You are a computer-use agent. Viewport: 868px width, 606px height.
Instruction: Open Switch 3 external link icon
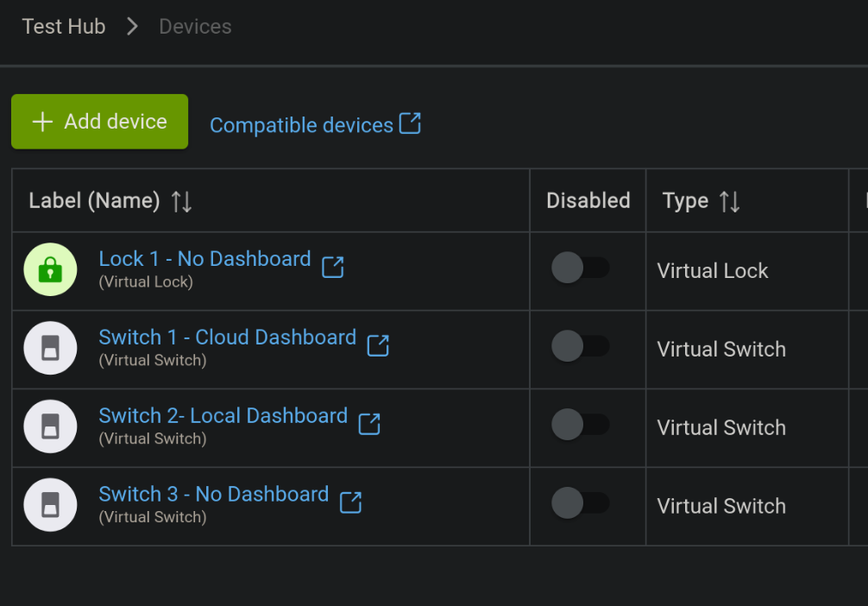(350, 502)
